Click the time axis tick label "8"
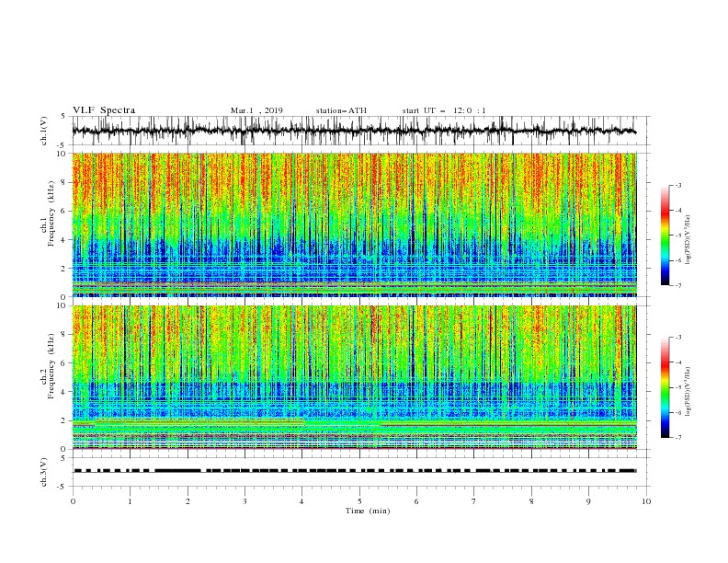 click(x=531, y=501)
